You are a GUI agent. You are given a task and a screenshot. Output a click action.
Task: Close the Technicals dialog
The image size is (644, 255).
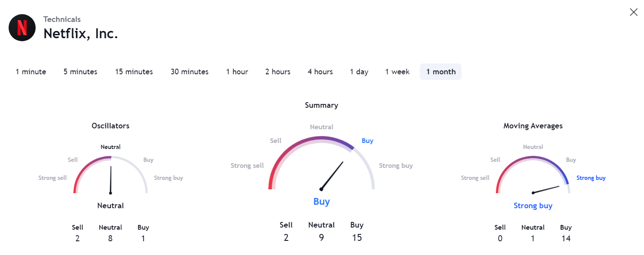(633, 12)
